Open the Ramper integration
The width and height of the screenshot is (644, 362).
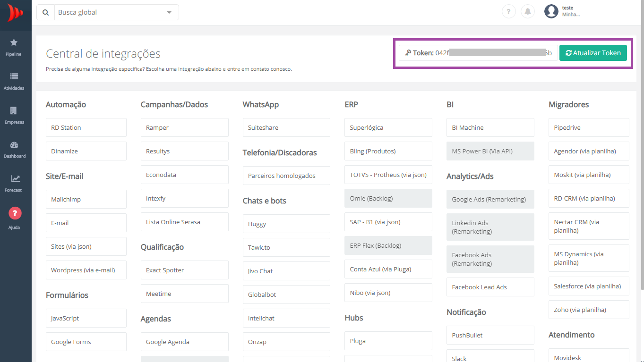[185, 127]
